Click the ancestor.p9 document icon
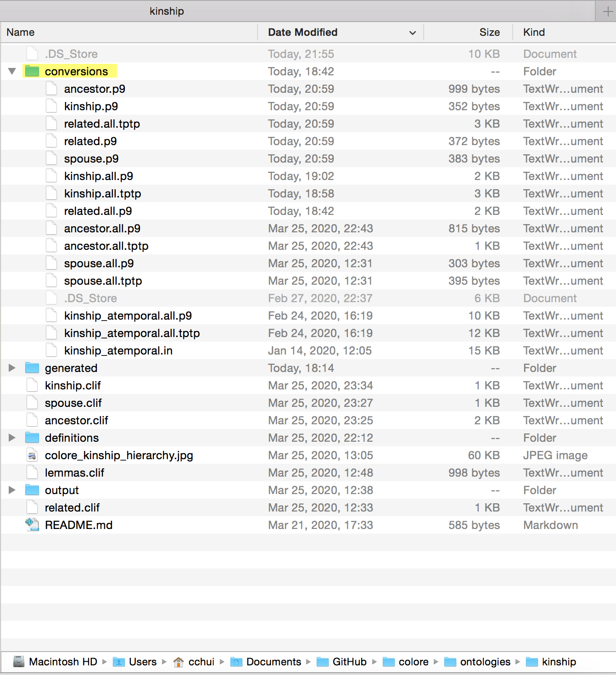 (x=51, y=89)
